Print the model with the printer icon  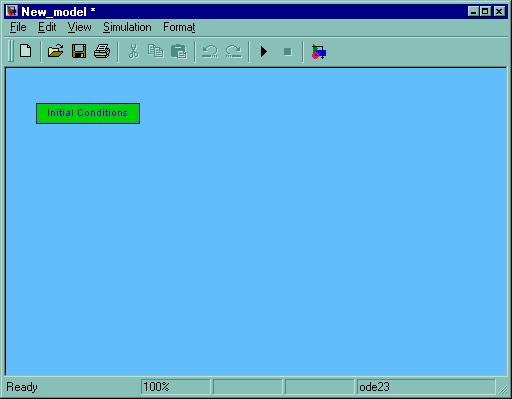102,51
